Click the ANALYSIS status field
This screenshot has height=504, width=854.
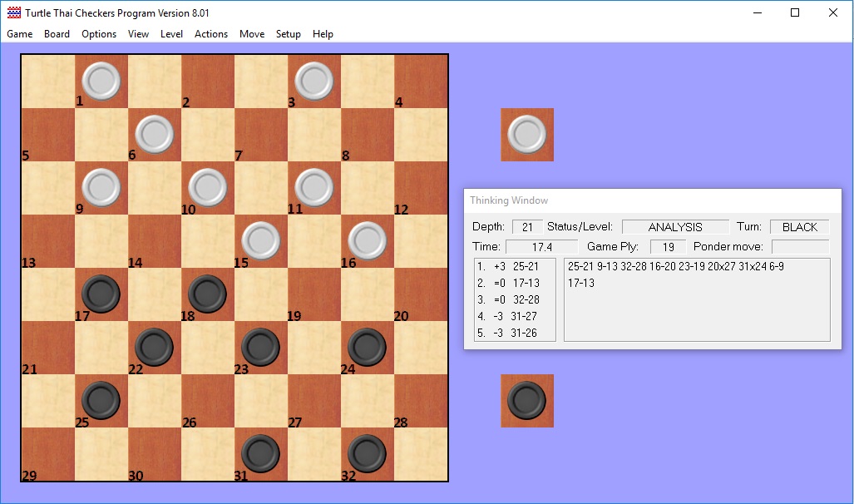674,226
